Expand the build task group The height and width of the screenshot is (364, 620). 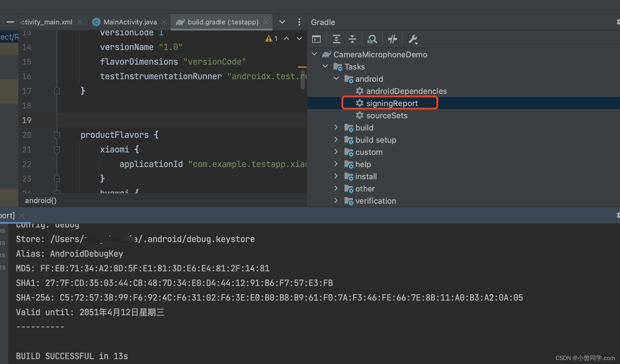pos(336,127)
